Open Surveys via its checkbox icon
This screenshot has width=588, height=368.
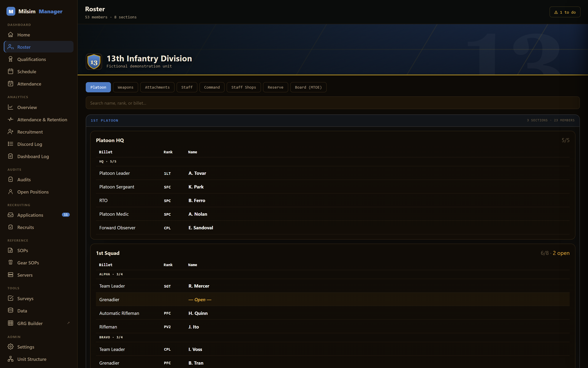coord(10,298)
